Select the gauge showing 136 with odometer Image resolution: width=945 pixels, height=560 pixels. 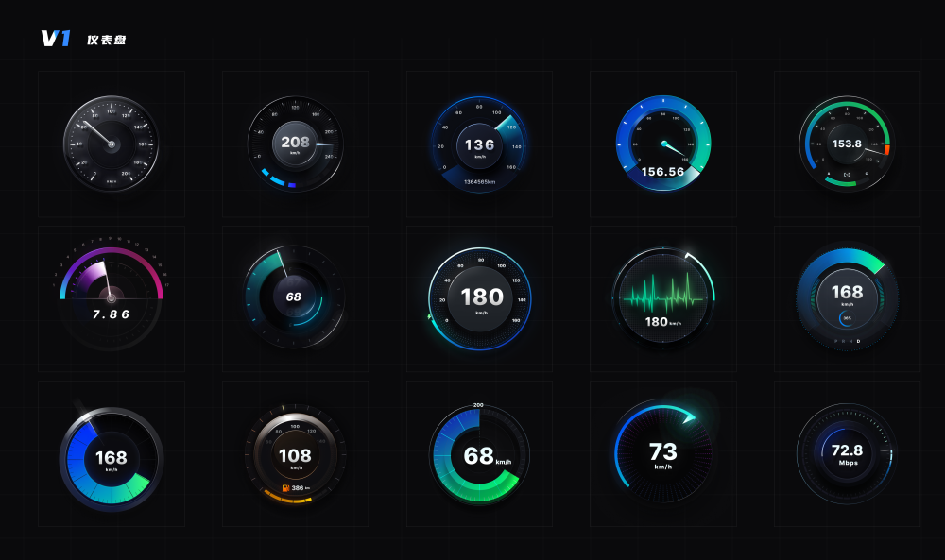(x=479, y=144)
